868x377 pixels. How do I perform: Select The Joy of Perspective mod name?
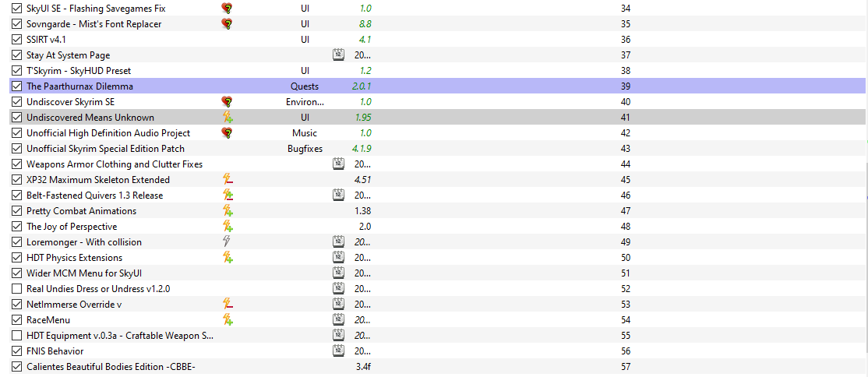click(72, 226)
